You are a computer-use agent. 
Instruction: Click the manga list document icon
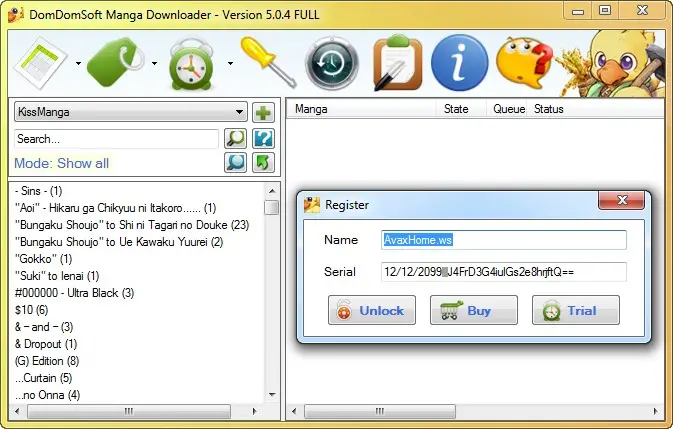[x=40, y=63]
